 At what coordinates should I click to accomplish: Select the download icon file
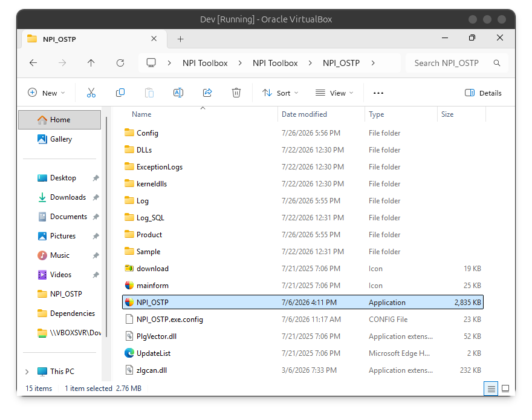[x=303, y=269]
